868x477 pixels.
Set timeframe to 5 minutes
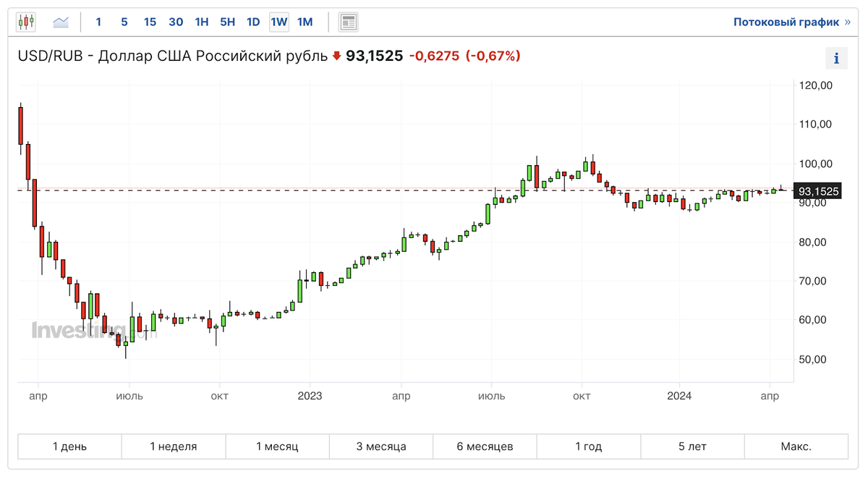124,22
